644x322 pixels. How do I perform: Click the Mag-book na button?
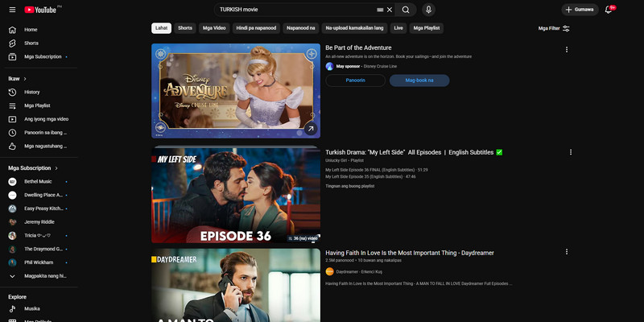coord(419,80)
